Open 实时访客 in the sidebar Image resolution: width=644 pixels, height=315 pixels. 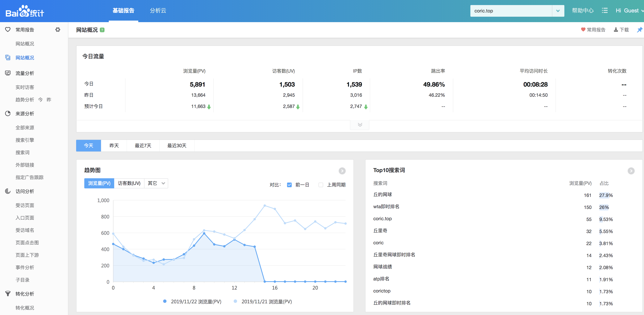tap(25, 87)
